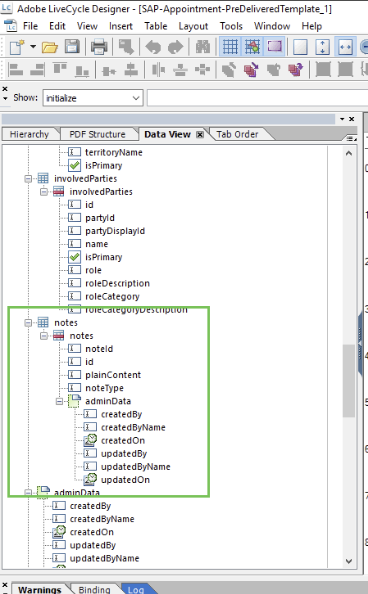The width and height of the screenshot is (368, 594).
Task: Switch to the Hierarchy tab
Action: coord(29,134)
